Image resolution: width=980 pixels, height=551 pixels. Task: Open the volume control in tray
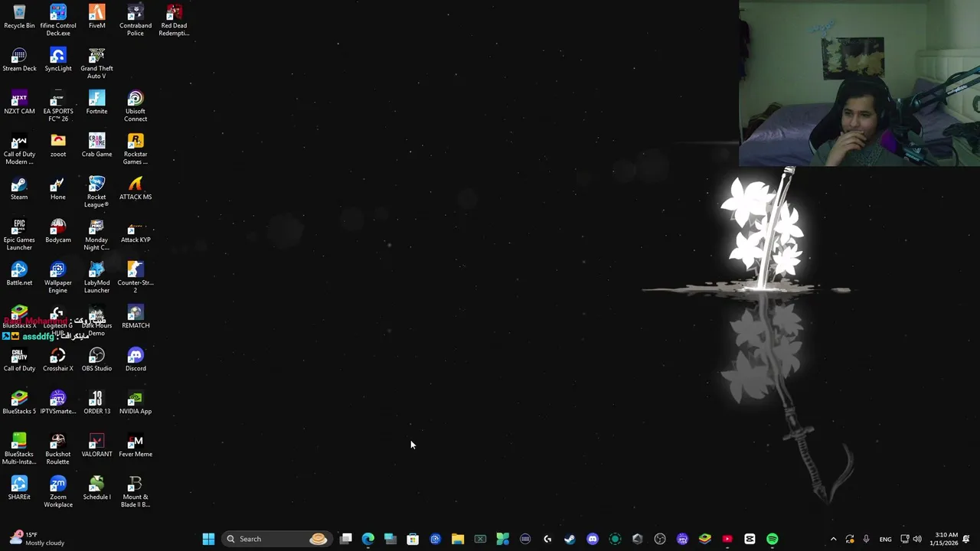[x=917, y=539]
